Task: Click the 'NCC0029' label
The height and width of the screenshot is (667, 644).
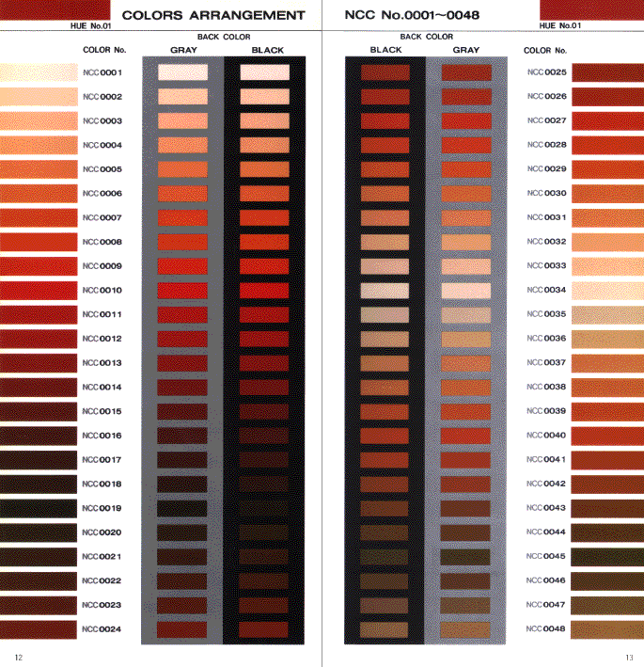Action: tap(546, 169)
